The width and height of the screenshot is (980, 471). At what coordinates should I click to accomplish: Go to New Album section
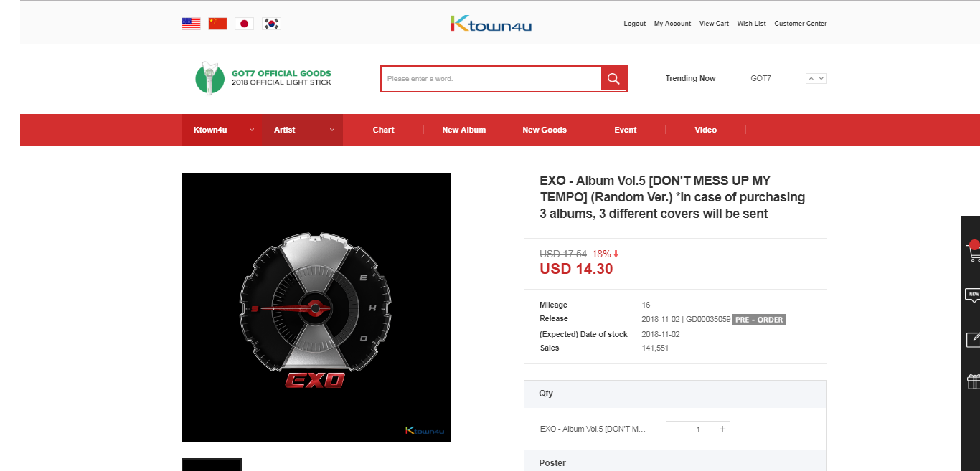pyautogui.click(x=464, y=130)
